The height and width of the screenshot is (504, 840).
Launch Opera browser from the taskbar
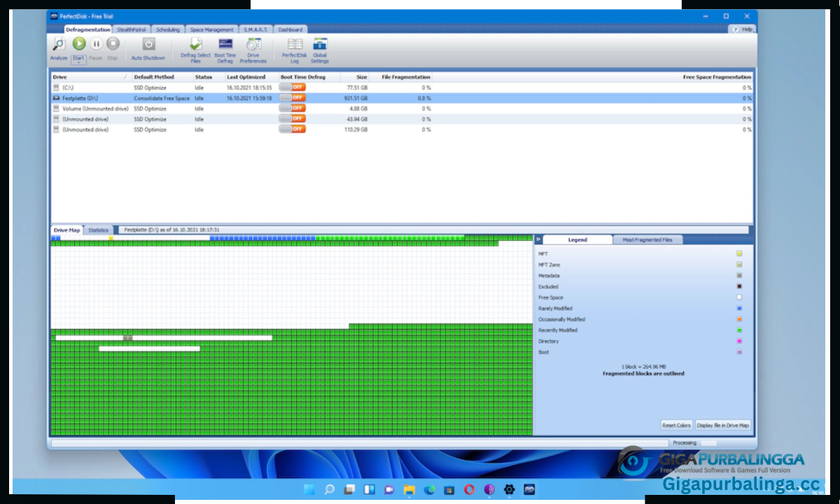[x=469, y=489]
